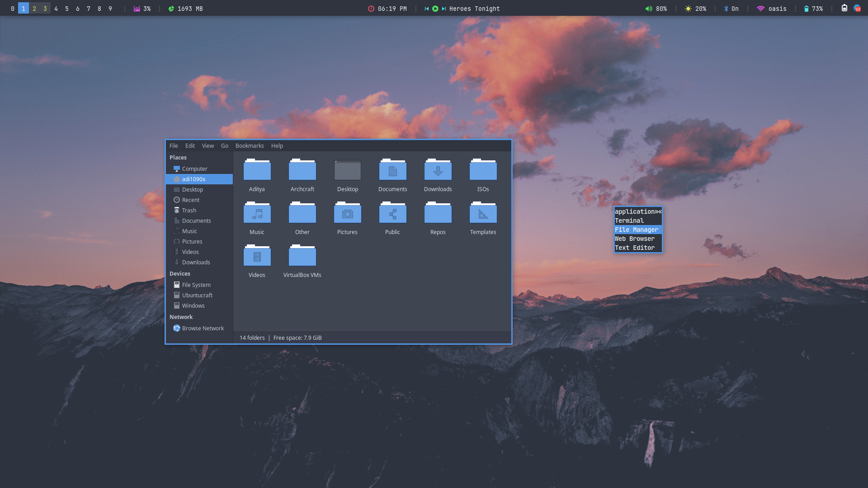Open the Public shared folder
Viewport: 868px width, 488px height.
[x=392, y=213]
